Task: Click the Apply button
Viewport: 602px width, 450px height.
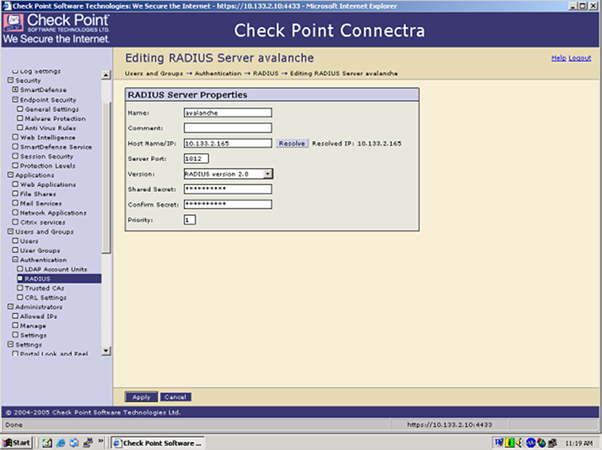Action: [141, 397]
